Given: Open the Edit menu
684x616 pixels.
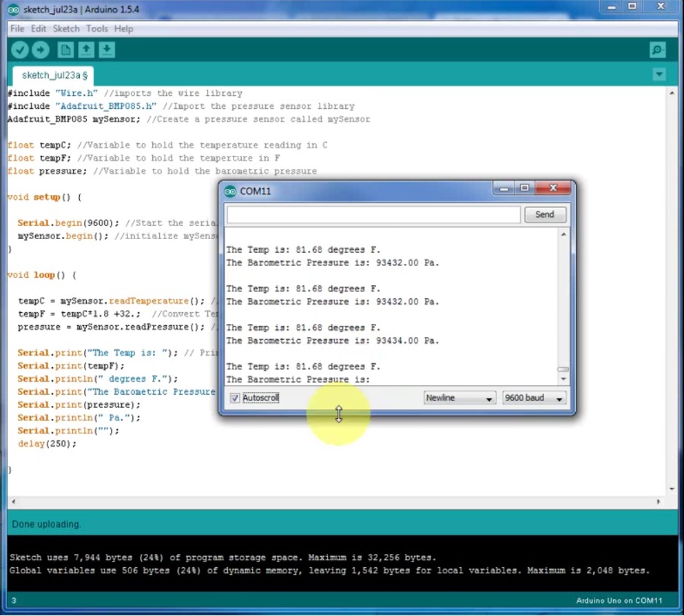Looking at the screenshot, I should [39, 29].
